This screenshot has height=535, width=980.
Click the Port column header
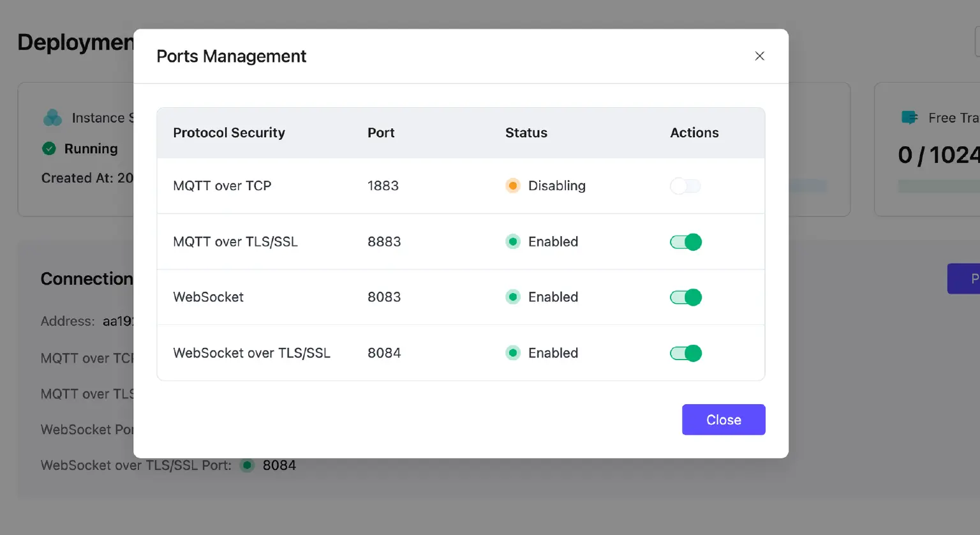[x=381, y=133]
